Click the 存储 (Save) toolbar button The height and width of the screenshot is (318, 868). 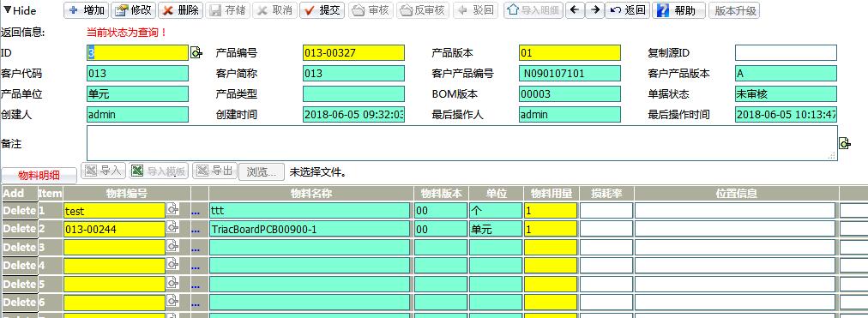click(227, 10)
